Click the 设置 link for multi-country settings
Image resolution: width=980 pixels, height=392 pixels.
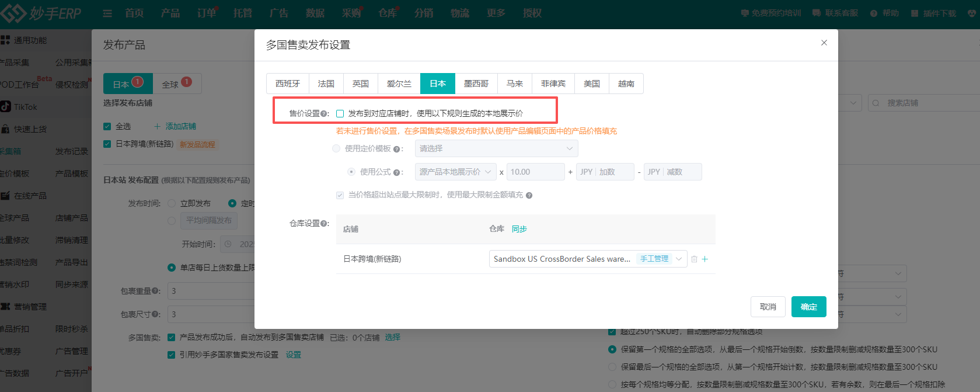294,355
